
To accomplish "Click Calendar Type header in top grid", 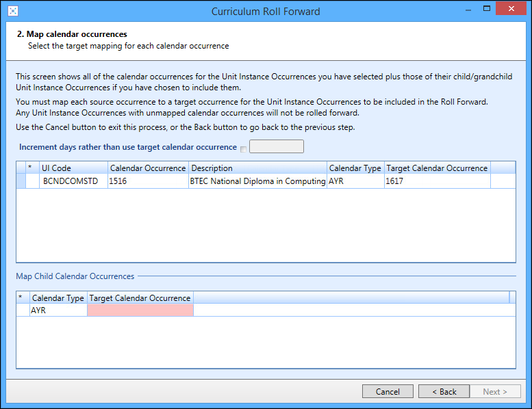I will click(x=355, y=168).
